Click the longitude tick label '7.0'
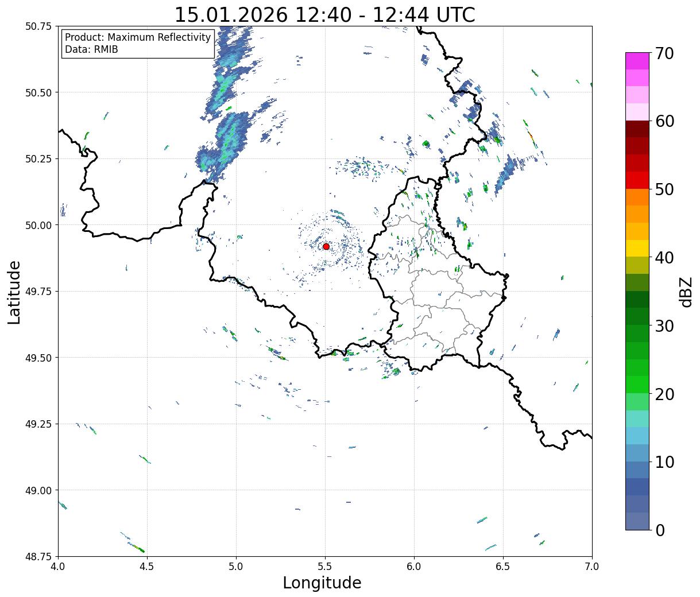This screenshot has width=700, height=597. [592, 567]
